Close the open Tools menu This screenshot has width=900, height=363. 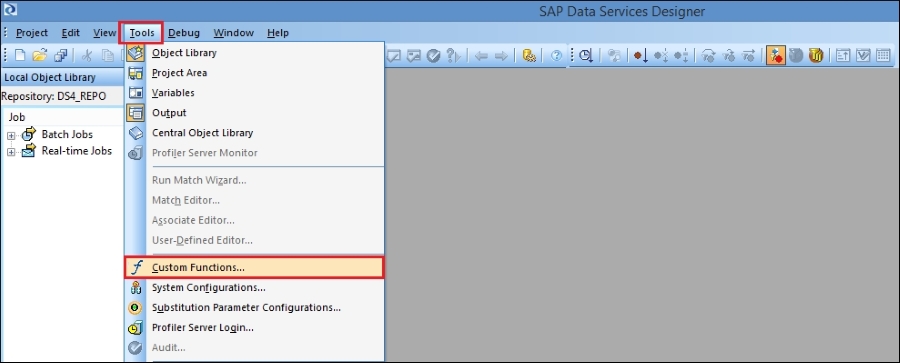(x=141, y=33)
